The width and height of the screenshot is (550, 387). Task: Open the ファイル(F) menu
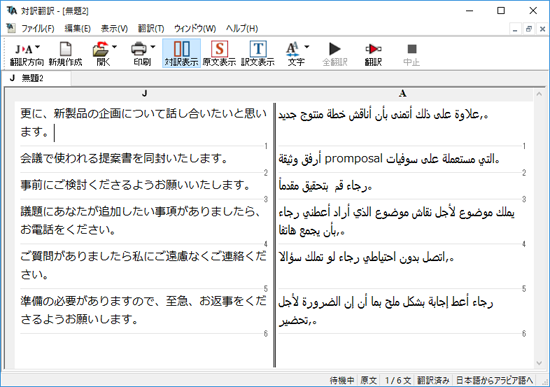click(x=38, y=28)
